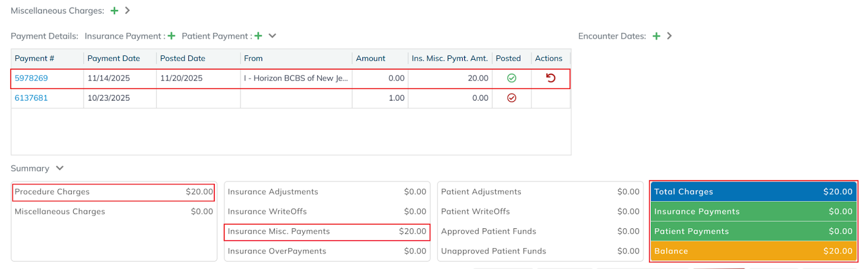This screenshot has height=269, width=868.
Task: Click the red unposted status icon for payment 6137681
Action: [x=512, y=98]
